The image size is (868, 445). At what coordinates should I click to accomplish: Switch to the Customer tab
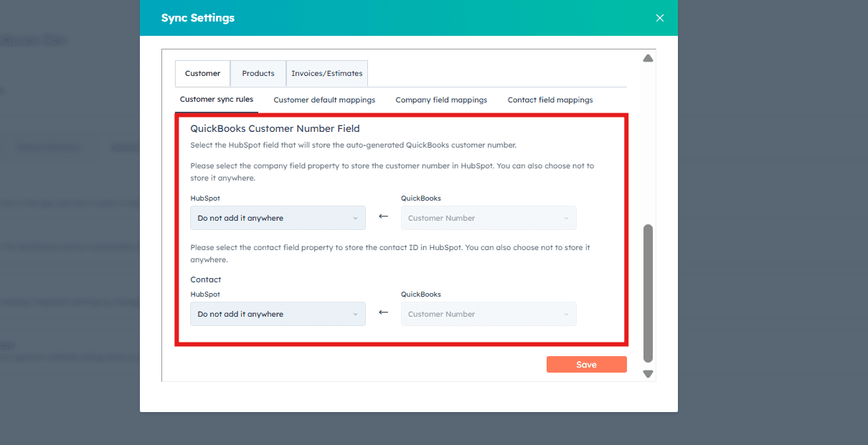pyautogui.click(x=202, y=73)
